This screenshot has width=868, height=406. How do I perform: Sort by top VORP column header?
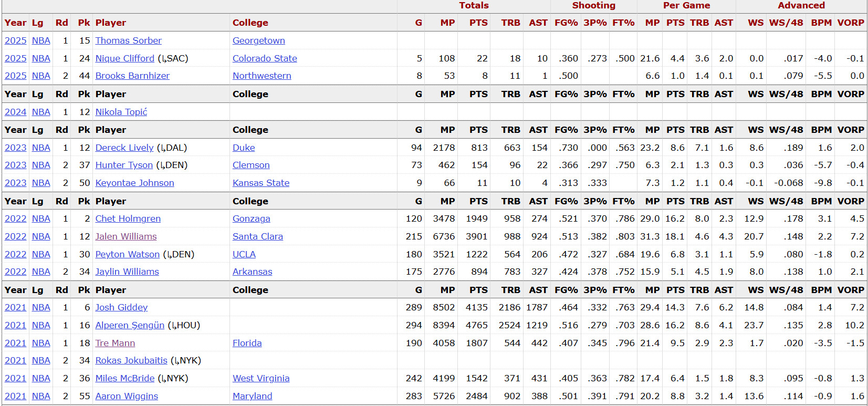(x=850, y=23)
